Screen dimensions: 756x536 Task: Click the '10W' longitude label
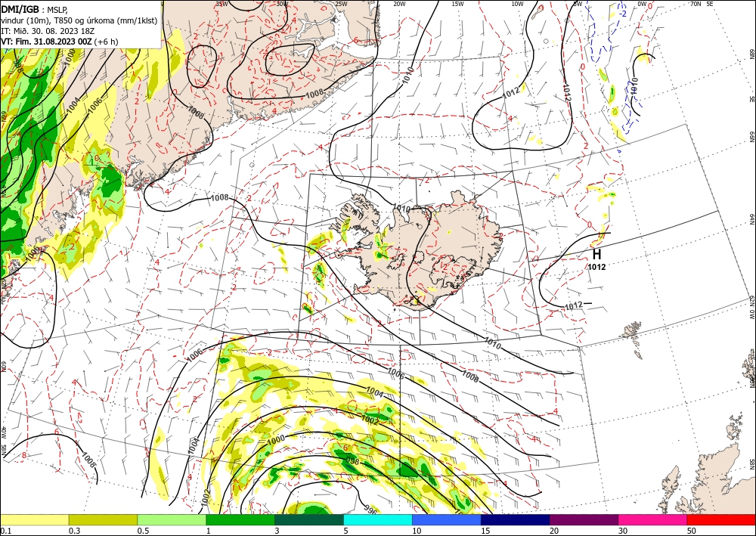click(517, 4)
